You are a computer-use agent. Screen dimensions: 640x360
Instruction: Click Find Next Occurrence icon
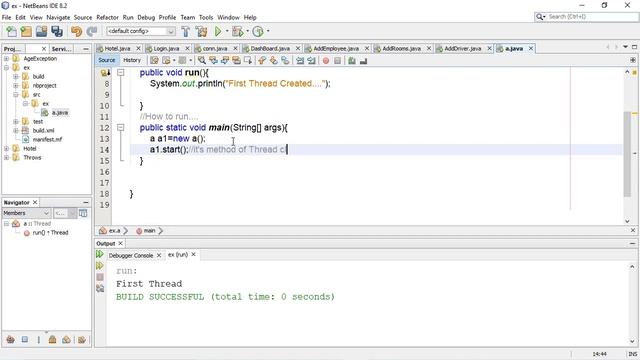click(224, 60)
